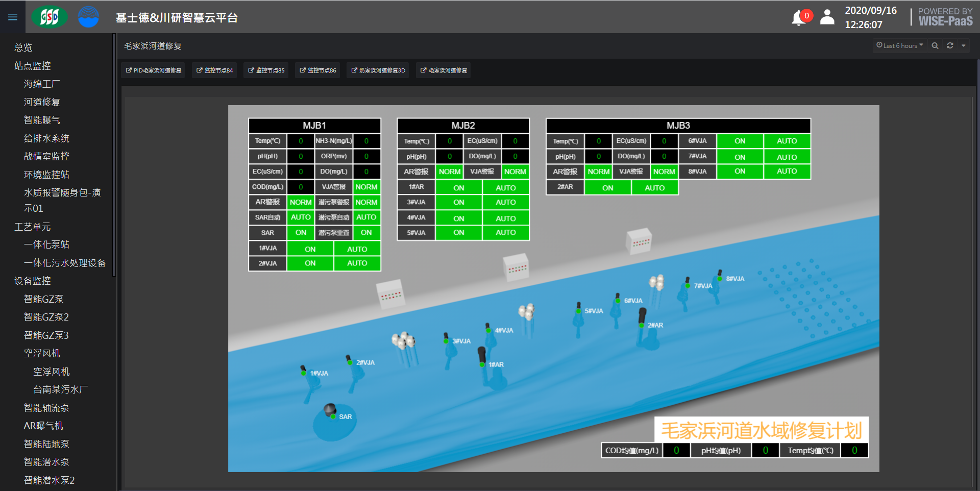Image resolution: width=980 pixels, height=491 pixels.
Task: Open the hamburger menu
Action: click(13, 17)
